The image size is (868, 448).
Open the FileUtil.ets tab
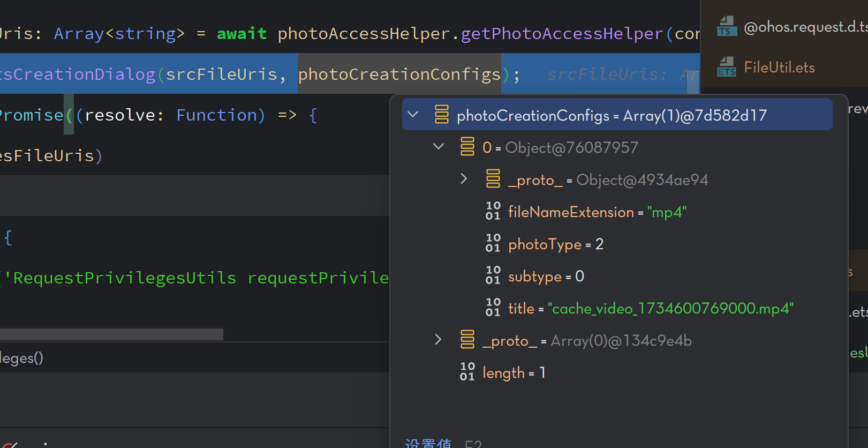[x=779, y=68]
